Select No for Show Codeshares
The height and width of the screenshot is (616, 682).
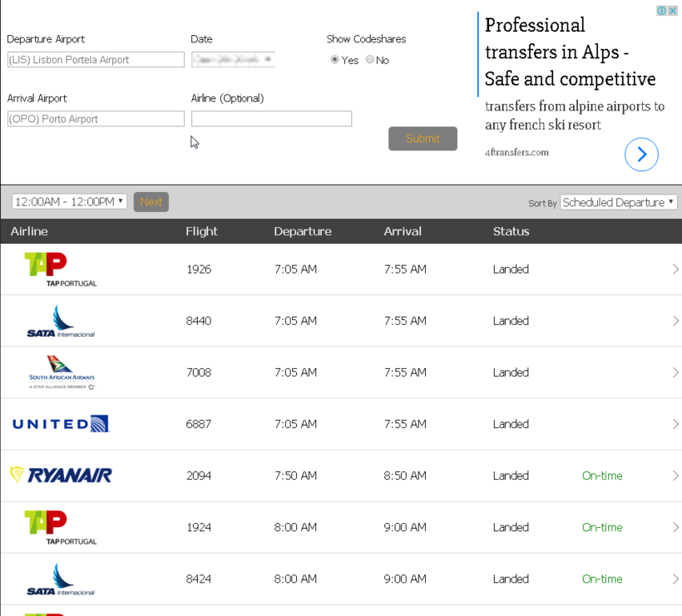[x=370, y=60]
